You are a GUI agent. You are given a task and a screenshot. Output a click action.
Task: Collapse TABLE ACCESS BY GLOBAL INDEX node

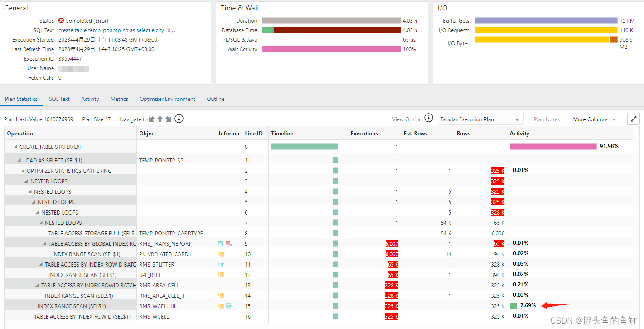tap(44, 243)
